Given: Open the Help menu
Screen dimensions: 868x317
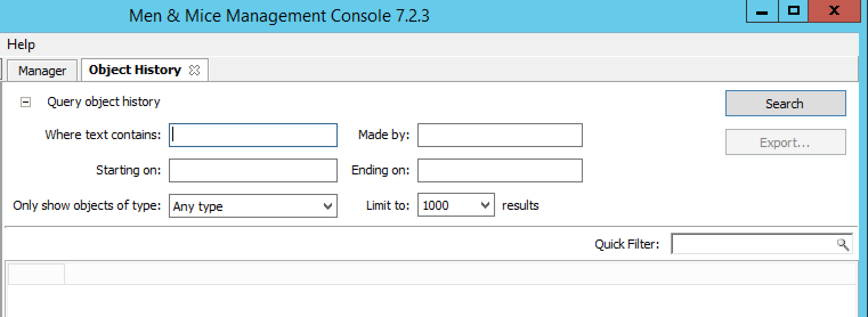Looking at the screenshot, I should (x=21, y=44).
